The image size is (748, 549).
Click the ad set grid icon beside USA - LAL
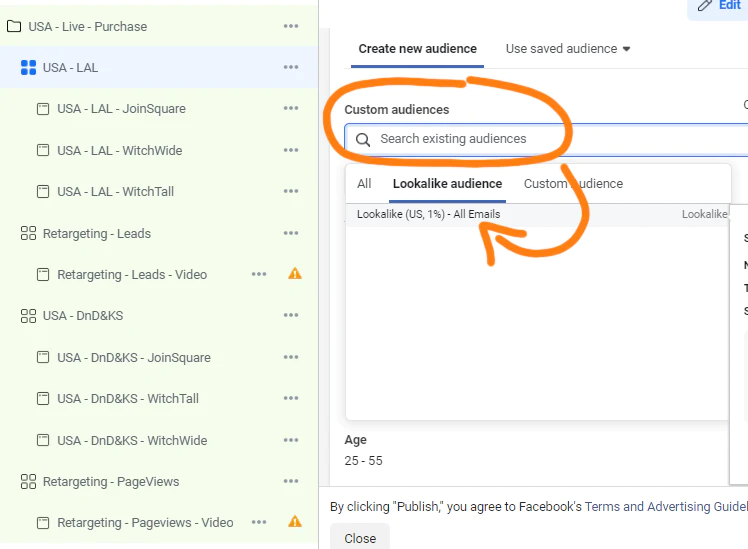coord(28,68)
